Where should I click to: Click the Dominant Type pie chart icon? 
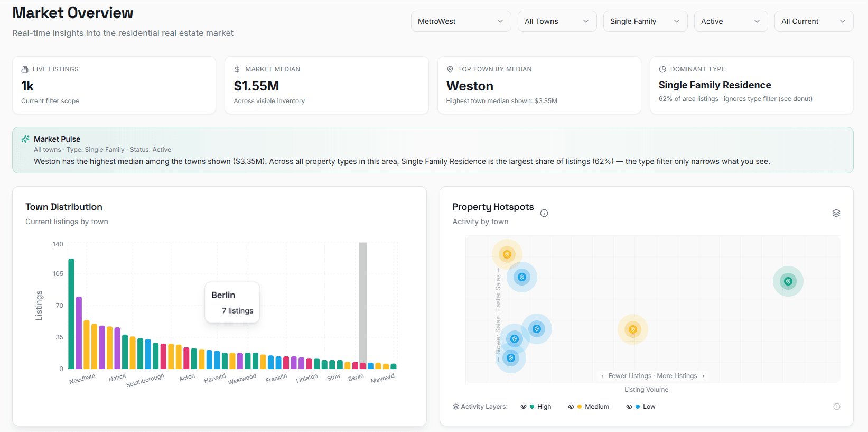tap(662, 69)
